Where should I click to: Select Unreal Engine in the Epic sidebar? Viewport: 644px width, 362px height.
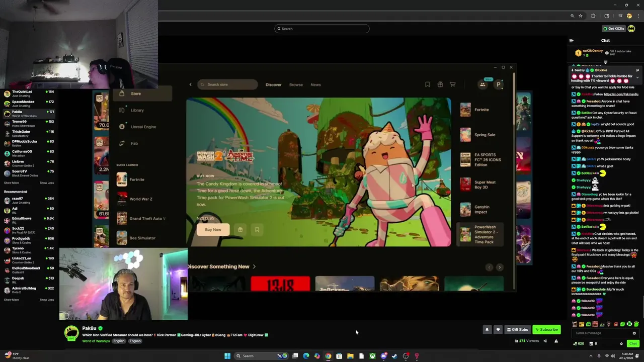click(x=143, y=127)
